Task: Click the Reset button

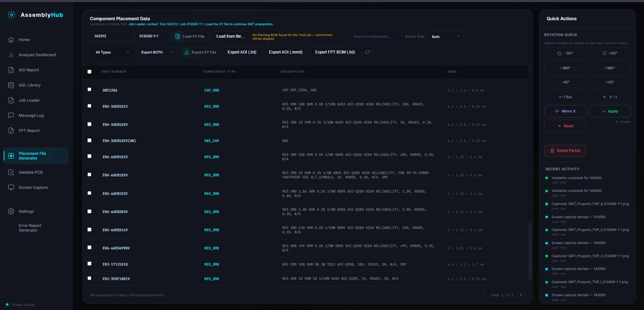Action: (565, 126)
